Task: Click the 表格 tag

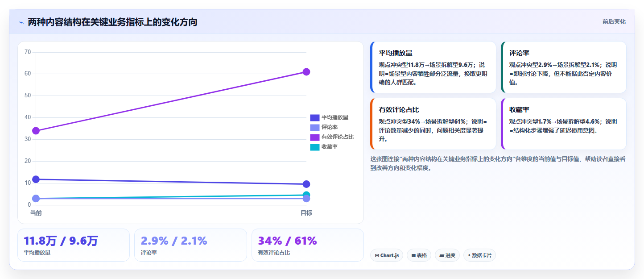Action: pos(419,255)
